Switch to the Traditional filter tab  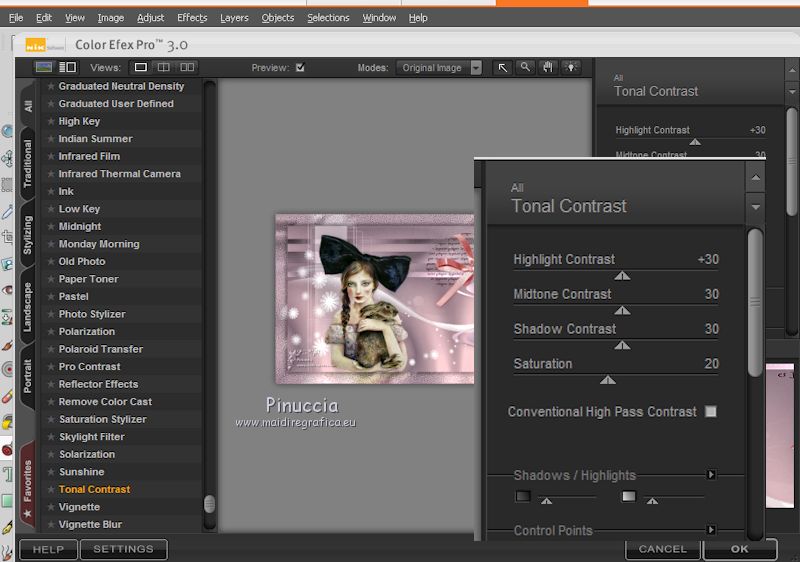pos(28,163)
